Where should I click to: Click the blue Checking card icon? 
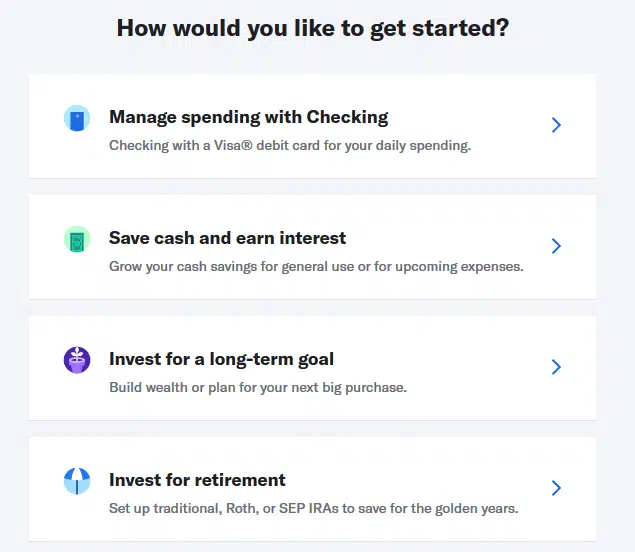coord(77,119)
